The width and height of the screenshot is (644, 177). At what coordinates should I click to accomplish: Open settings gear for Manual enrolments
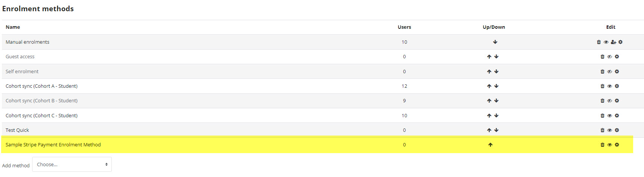(620, 42)
